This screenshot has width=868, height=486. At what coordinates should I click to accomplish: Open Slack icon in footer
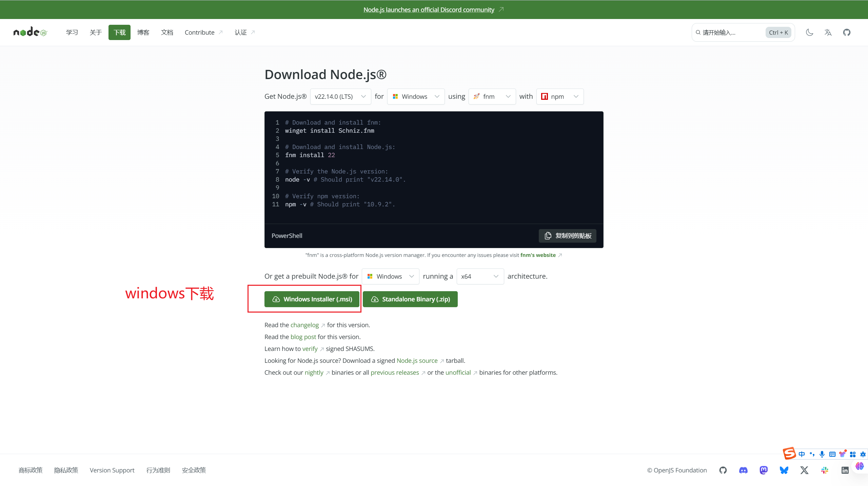point(825,470)
